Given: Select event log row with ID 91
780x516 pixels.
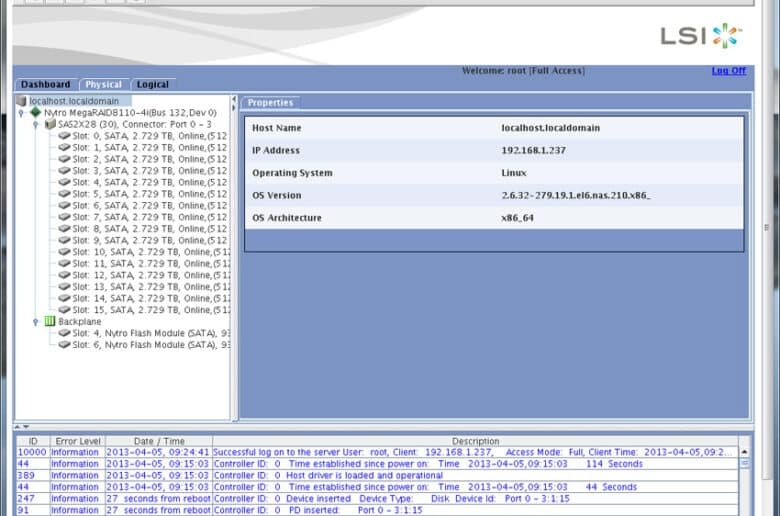Looking at the screenshot, I should (x=377, y=510).
